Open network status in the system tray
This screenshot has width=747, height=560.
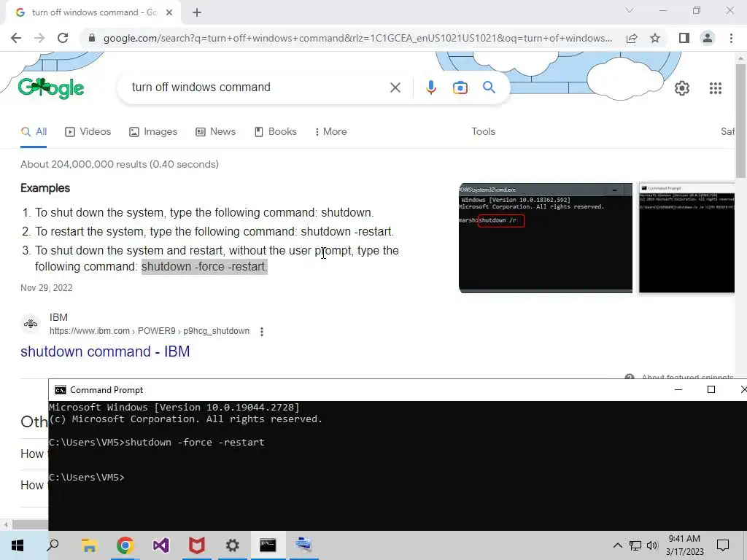[x=635, y=545]
